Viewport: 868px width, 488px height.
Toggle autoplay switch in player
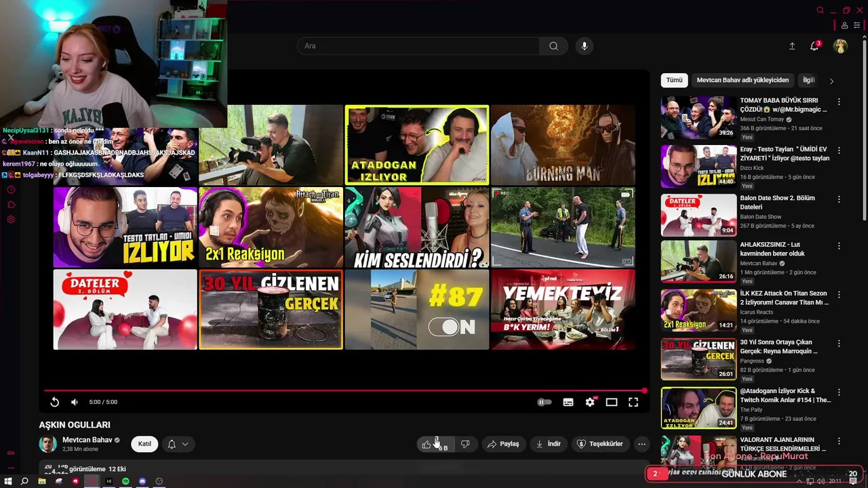[x=544, y=402]
